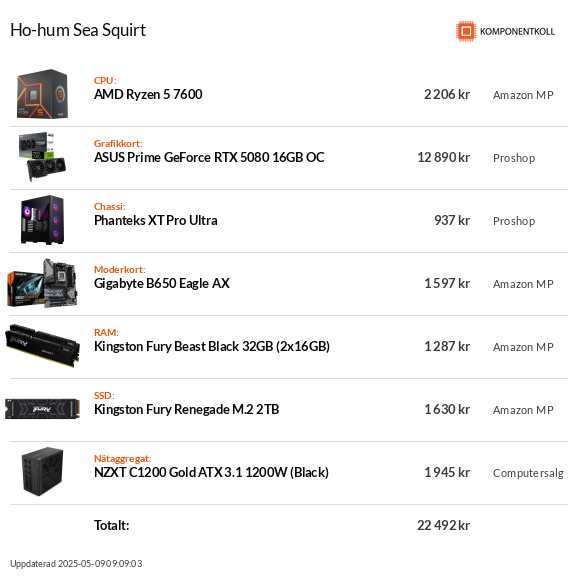Open the NZXT C1200 power supply image
Viewport: 577px width, 577px height.
(42, 472)
